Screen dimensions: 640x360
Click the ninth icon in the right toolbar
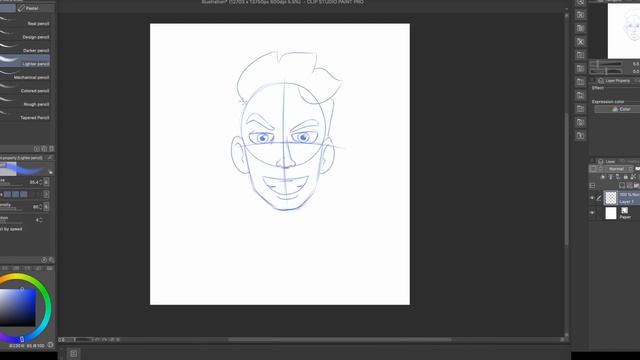(580, 109)
